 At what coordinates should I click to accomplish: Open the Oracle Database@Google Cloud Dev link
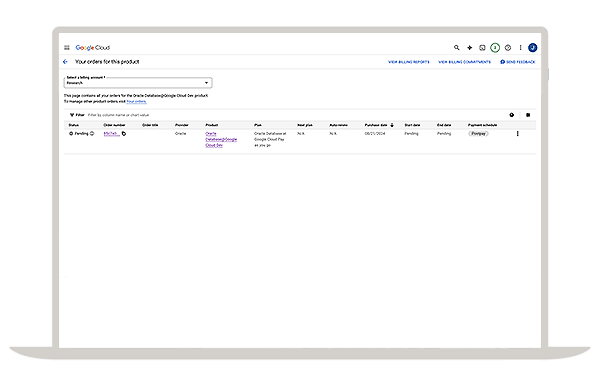(x=221, y=139)
